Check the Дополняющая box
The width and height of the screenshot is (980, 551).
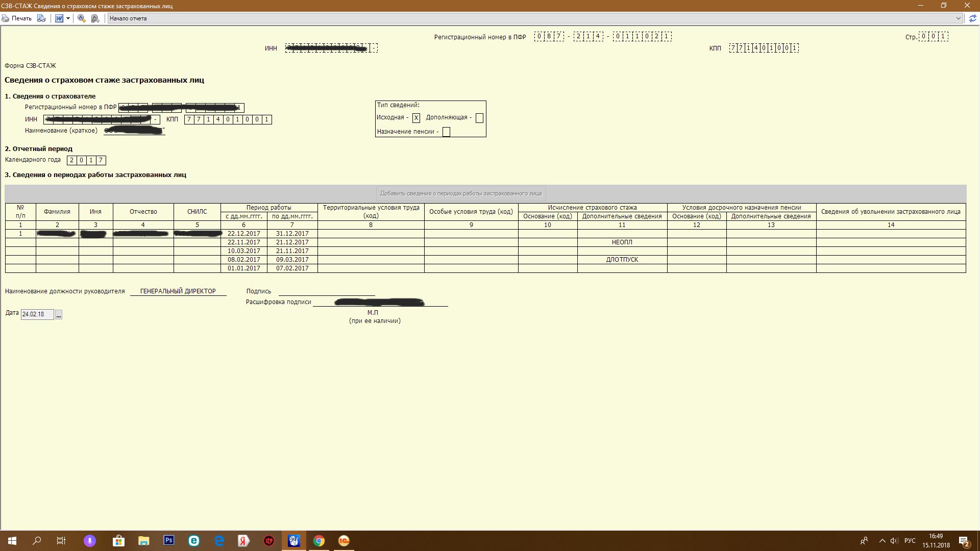479,118
